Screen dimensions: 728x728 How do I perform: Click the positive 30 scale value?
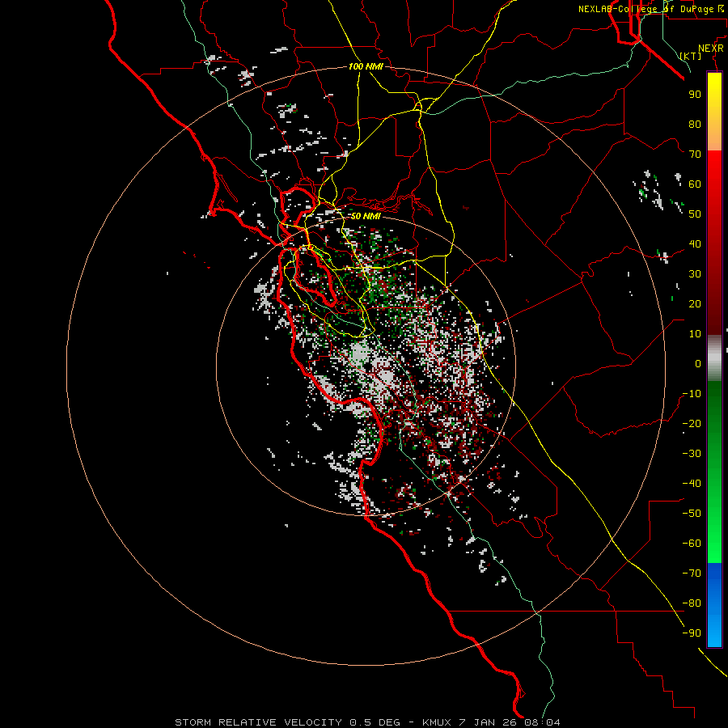(x=695, y=274)
